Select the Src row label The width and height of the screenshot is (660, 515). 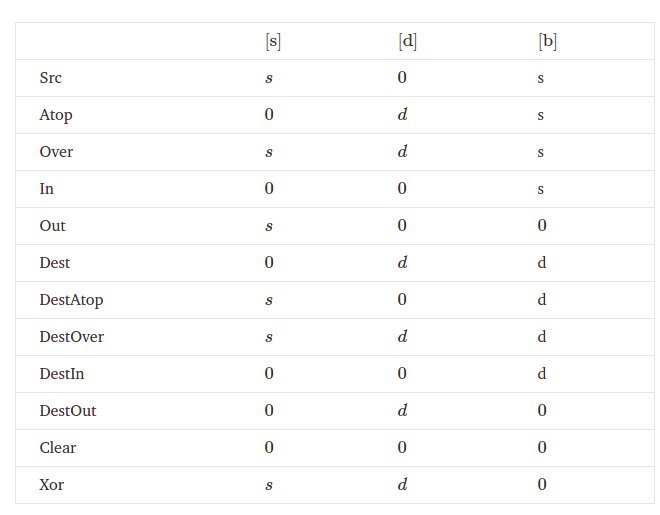(51, 78)
